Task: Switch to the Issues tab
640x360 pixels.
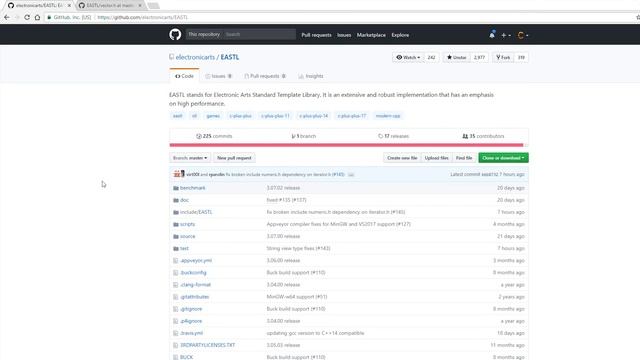Action: tap(219, 76)
